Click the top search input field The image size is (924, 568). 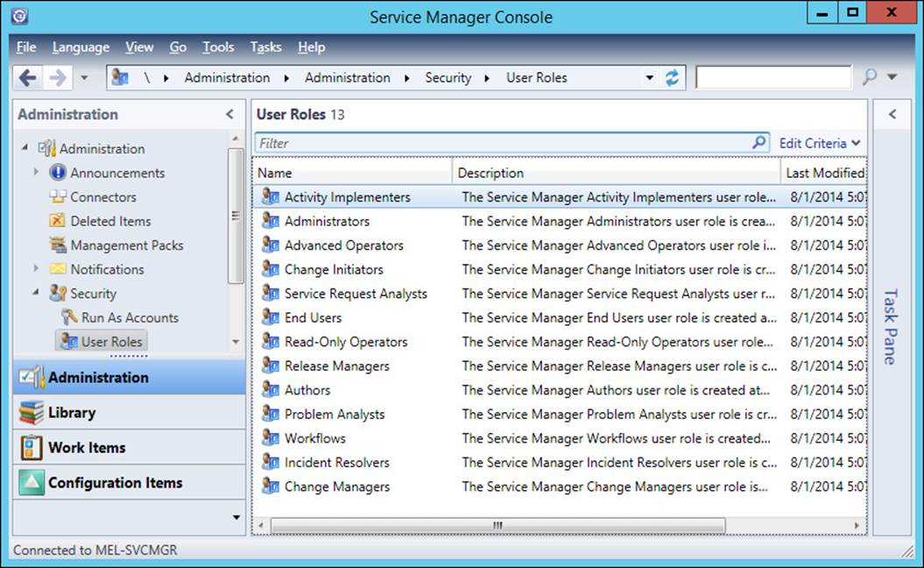click(x=773, y=77)
